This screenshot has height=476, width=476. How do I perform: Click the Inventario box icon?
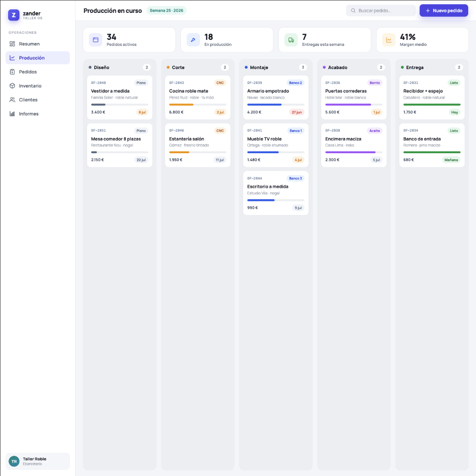12,86
